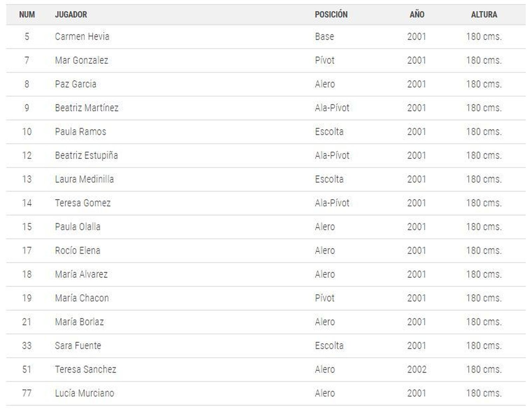Click Teresa Sanchez's year 2002
Screen dimensions: 532x414
click(x=417, y=369)
